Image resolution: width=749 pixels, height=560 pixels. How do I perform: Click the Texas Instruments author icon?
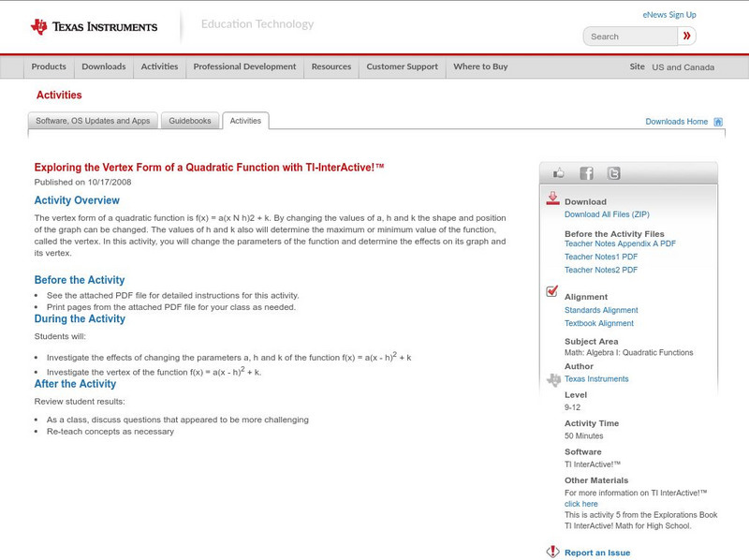(x=553, y=380)
